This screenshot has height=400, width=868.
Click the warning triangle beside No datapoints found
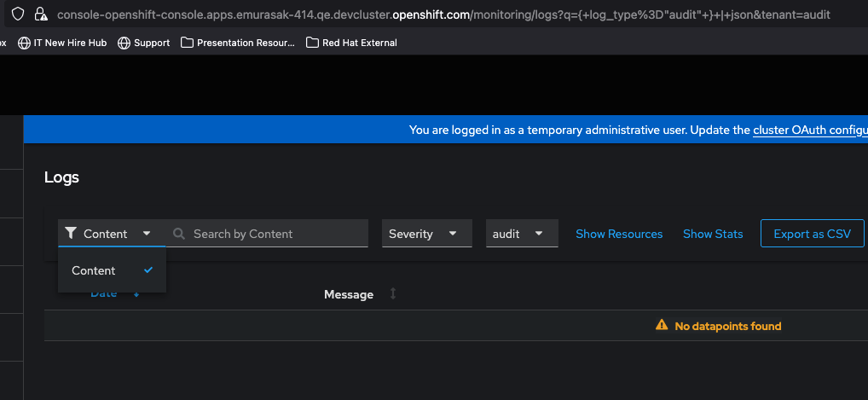[661, 326]
